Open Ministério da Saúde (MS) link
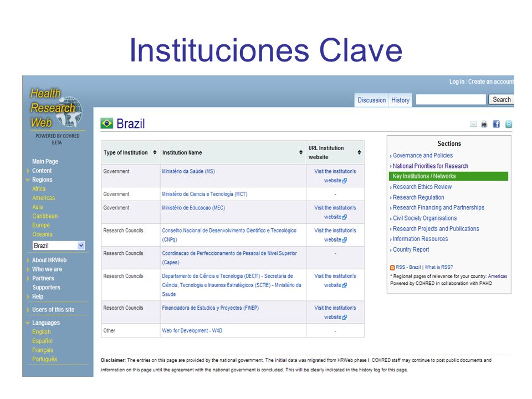The width and height of the screenshot is (532, 399). coord(188,171)
